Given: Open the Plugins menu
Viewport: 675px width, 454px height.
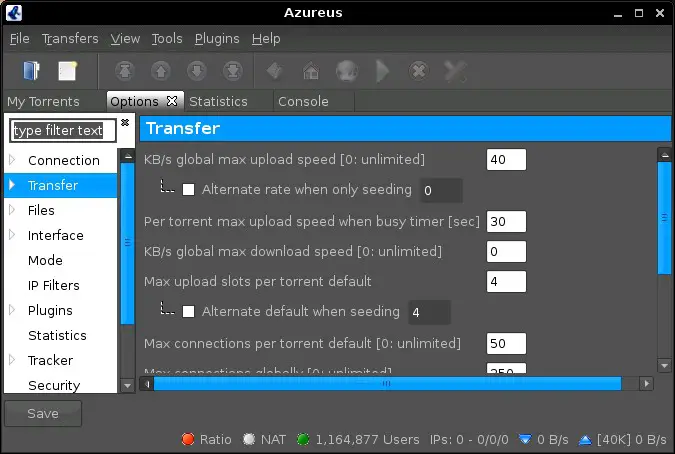Looking at the screenshot, I should [x=217, y=39].
